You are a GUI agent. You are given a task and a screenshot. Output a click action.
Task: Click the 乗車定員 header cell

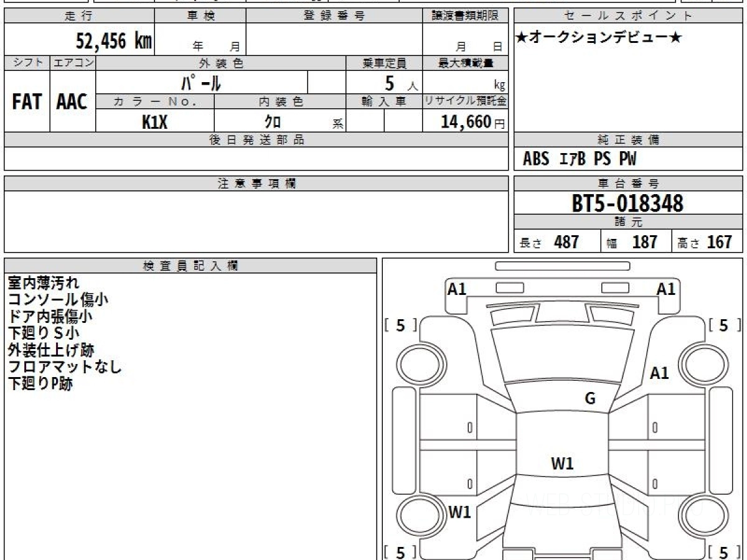coord(384,63)
